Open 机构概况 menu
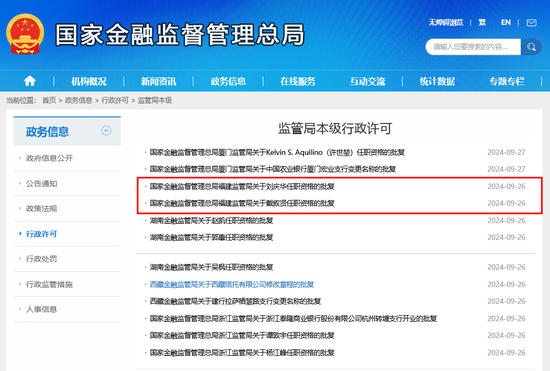550x371 pixels. [89, 81]
